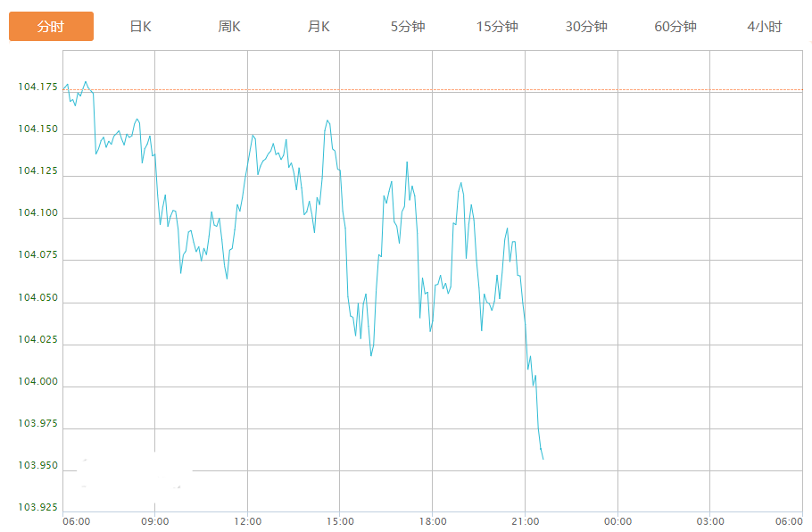Click the 104.000 price axis label

37,382
